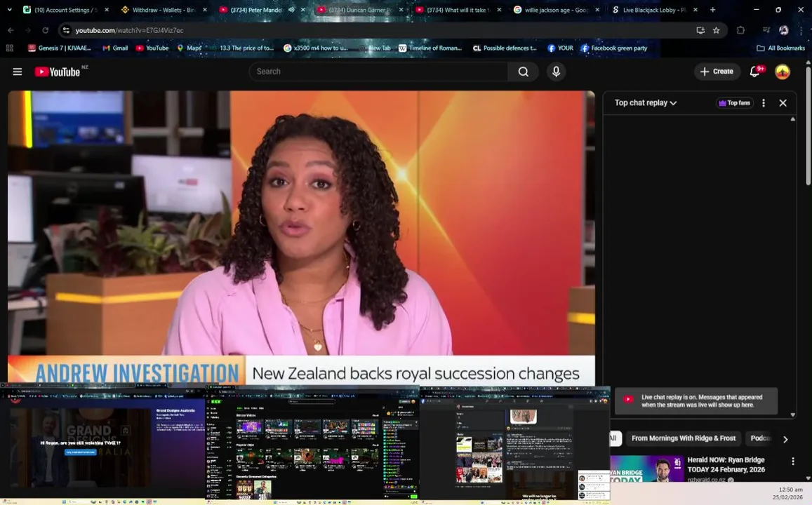Open the Facebook green party bookmark
Image resolution: width=812 pixels, height=505 pixels.
coord(614,48)
